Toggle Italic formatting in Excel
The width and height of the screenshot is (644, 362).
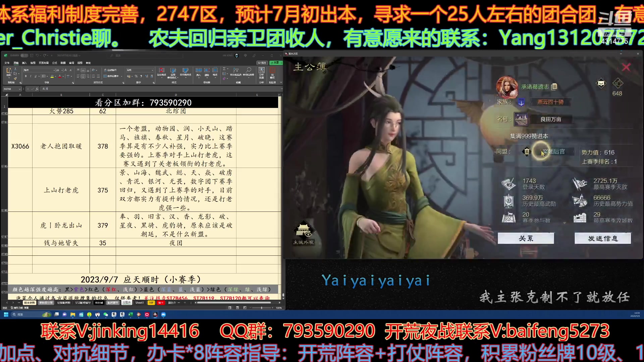coord(31,76)
